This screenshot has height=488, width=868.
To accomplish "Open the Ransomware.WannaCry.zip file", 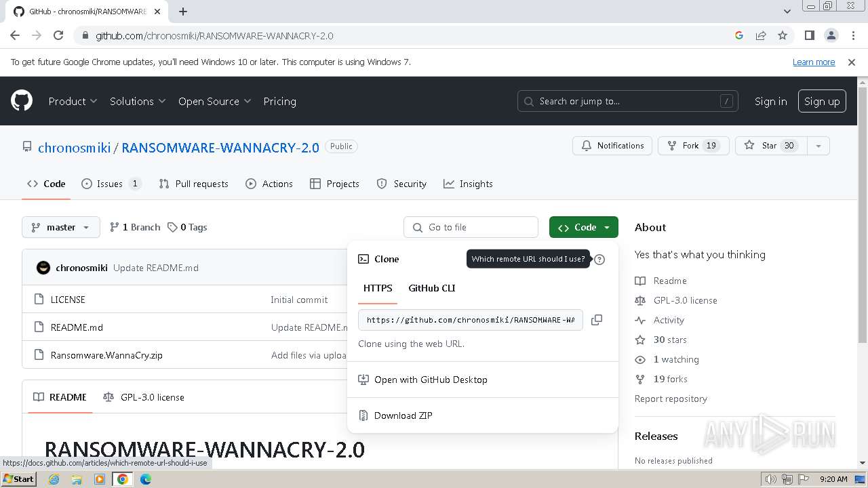I will point(106,355).
